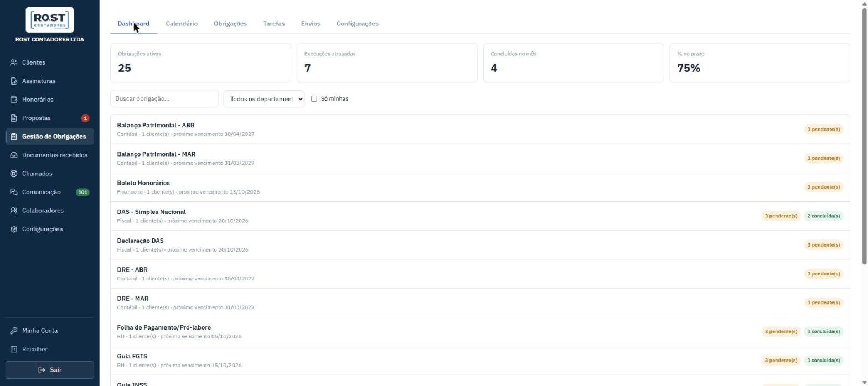Click the Chamados lifebuoy icon
Viewport: 868px width, 386px height.
tap(14, 174)
